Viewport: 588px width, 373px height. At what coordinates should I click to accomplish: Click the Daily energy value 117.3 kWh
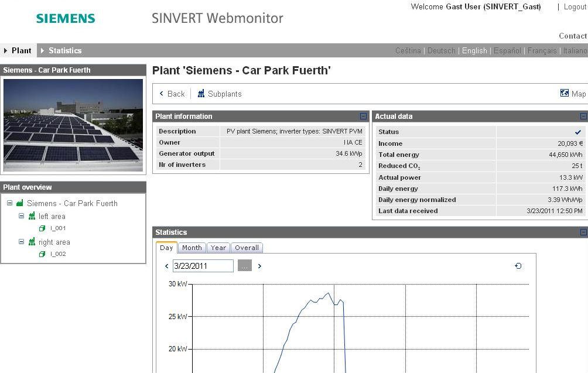(x=568, y=189)
